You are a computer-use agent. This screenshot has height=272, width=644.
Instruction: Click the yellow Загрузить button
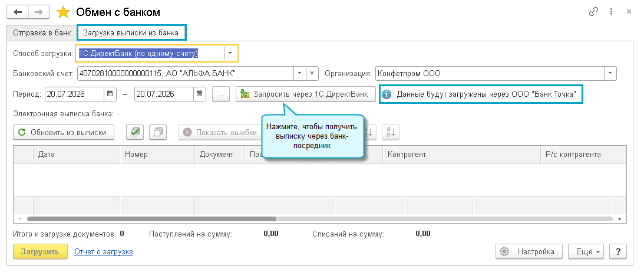tap(40, 251)
